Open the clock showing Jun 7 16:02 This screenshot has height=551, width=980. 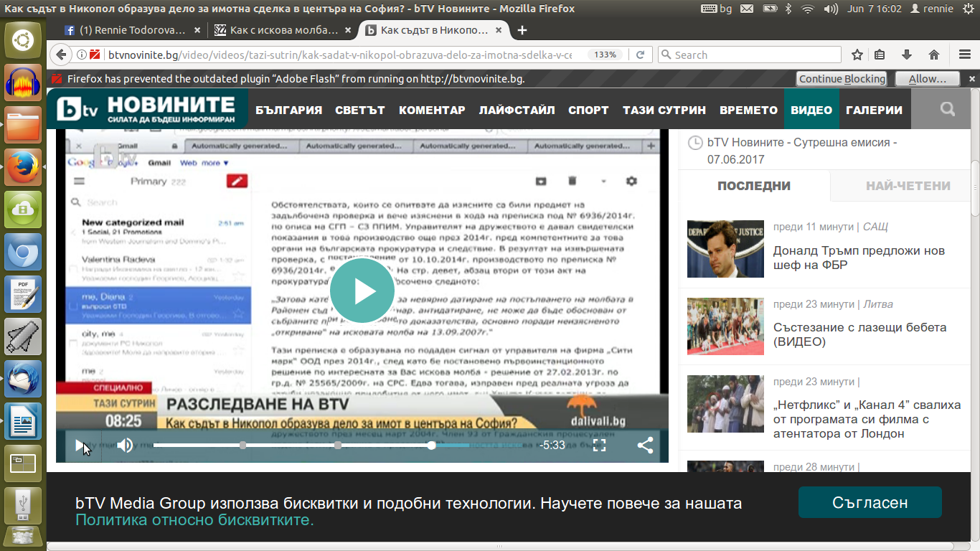point(874,9)
